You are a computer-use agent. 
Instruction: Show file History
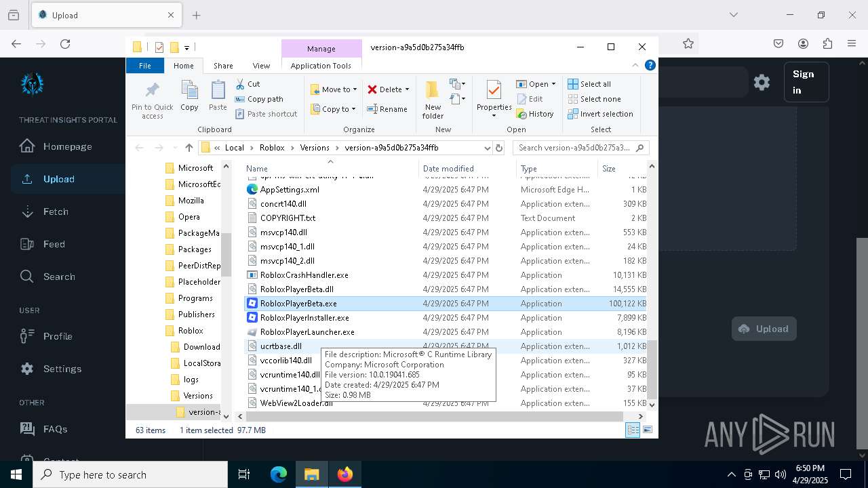point(535,114)
